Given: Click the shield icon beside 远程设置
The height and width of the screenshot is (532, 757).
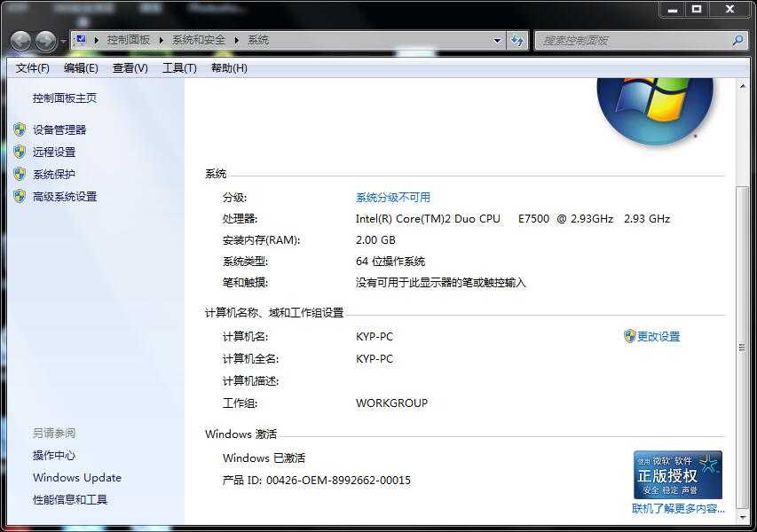Looking at the screenshot, I should tap(20, 152).
